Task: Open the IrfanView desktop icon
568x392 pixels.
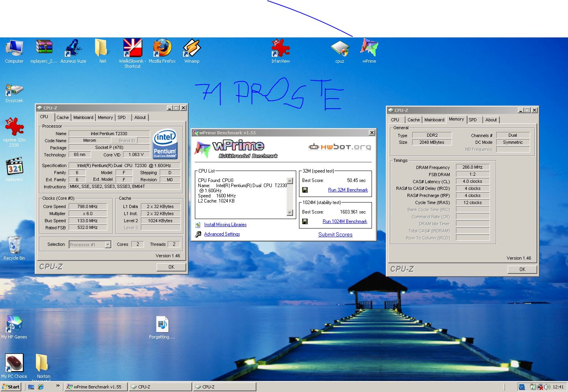Action: pos(280,48)
